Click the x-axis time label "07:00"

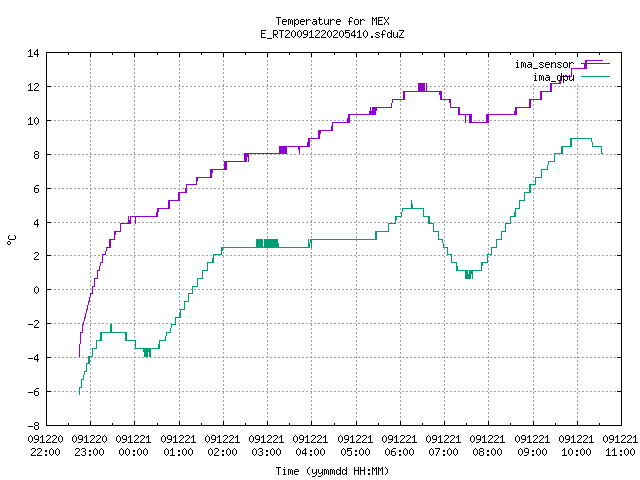pos(444,452)
